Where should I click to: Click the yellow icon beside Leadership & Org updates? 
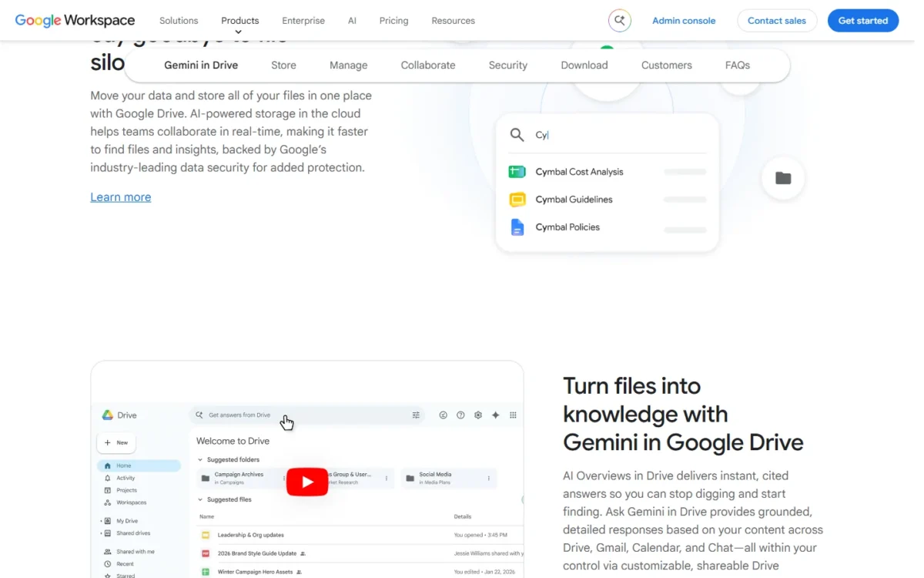pyautogui.click(x=206, y=535)
